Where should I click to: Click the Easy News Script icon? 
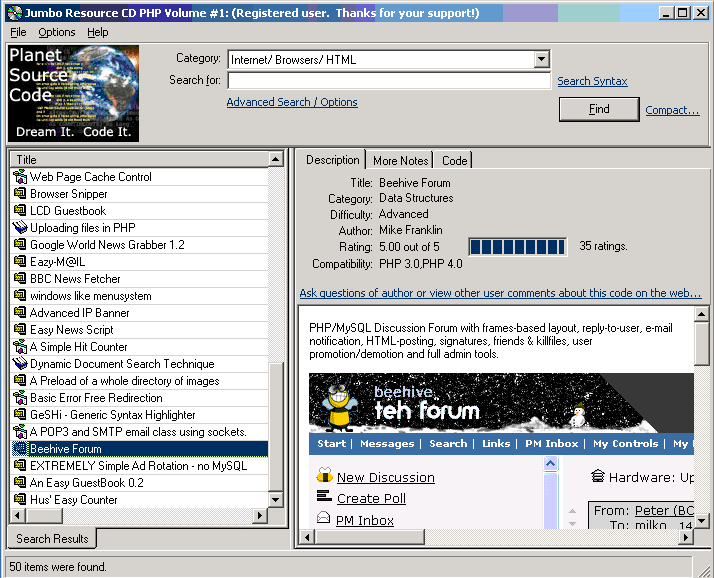[x=20, y=329]
